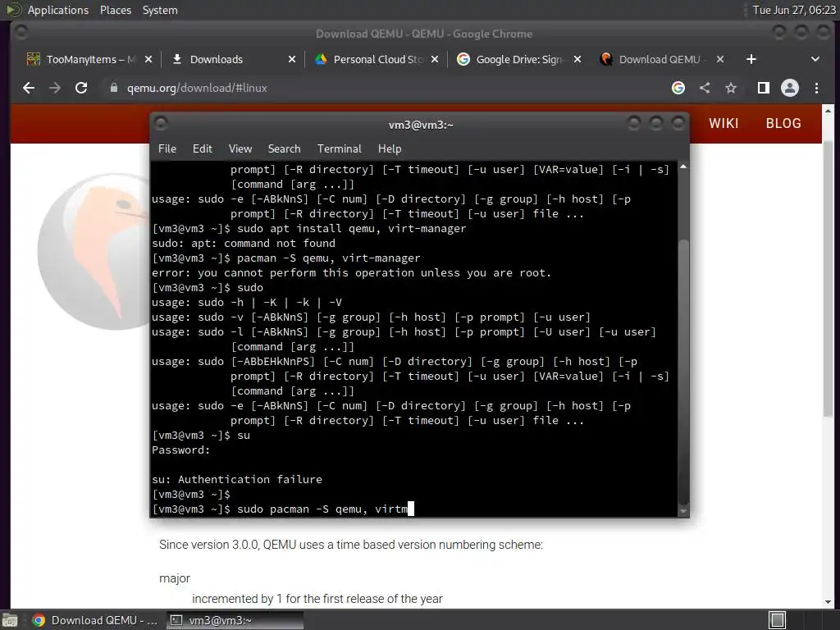
Task: Open the WIKI link on QEMU site
Action: [x=724, y=123]
